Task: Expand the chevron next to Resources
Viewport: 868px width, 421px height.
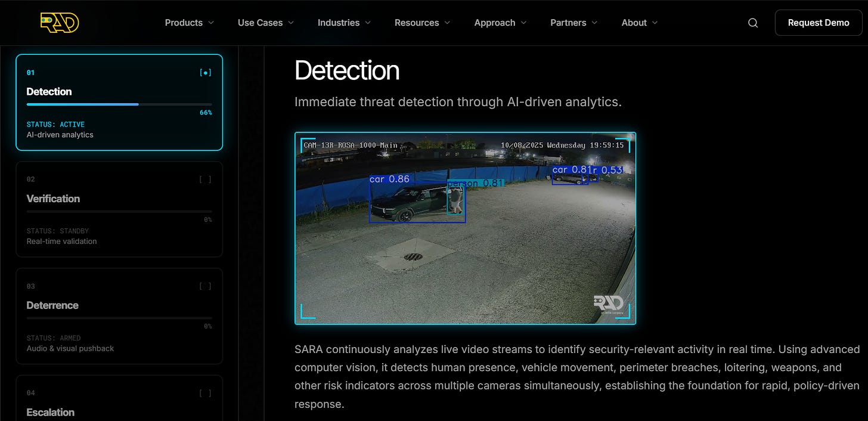Action: click(447, 23)
